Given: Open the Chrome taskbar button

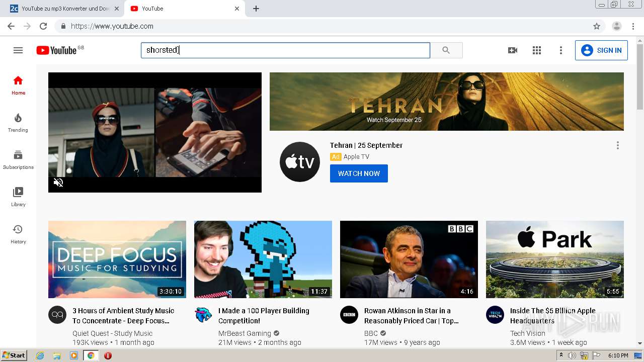Looking at the screenshot, I should tap(91, 355).
